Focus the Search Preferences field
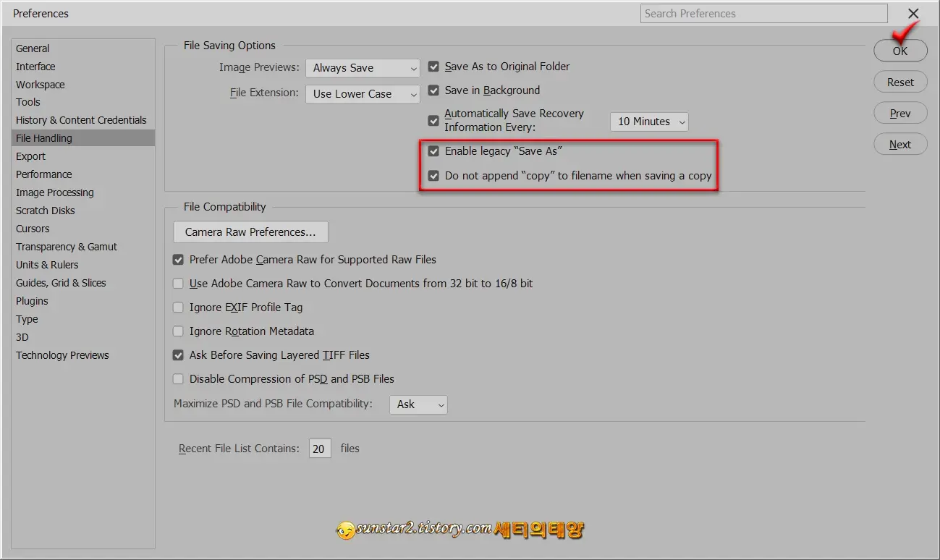The height and width of the screenshot is (560, 940). (x=764, y=13)
